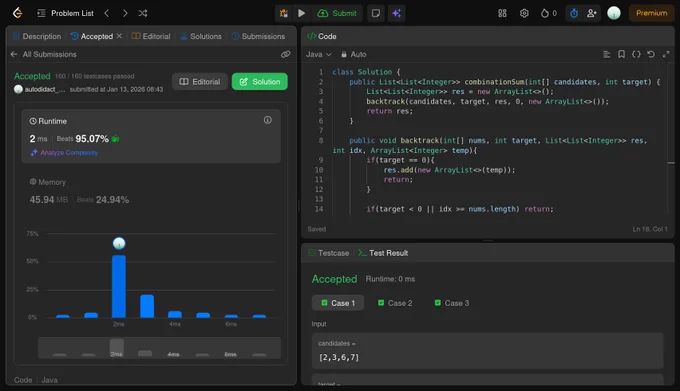Viewport: 680px width, 391px height.
Task: Click the braces format code icon
Action: point(636,54)
